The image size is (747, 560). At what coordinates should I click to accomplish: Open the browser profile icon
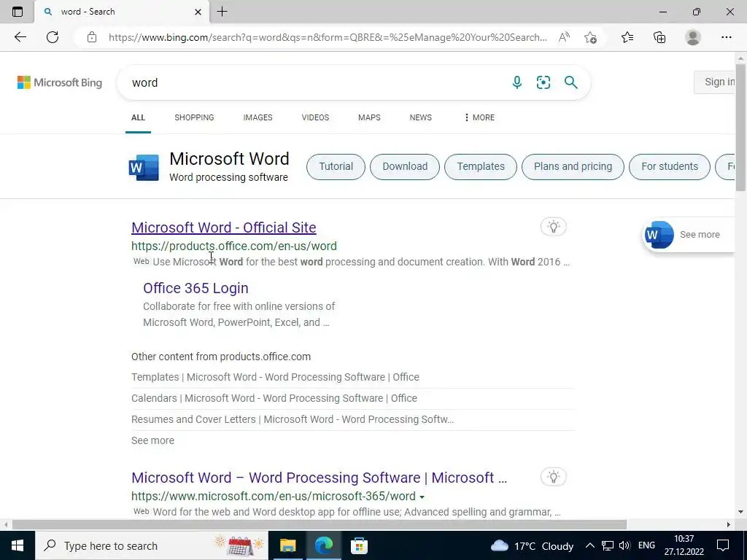[693, 37]
